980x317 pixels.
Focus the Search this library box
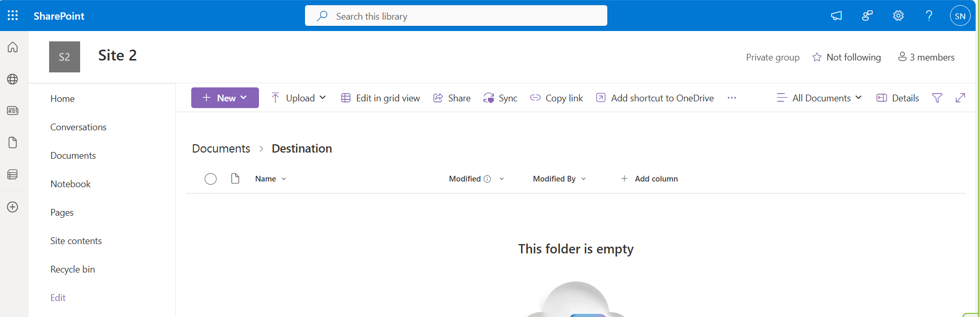456,16
